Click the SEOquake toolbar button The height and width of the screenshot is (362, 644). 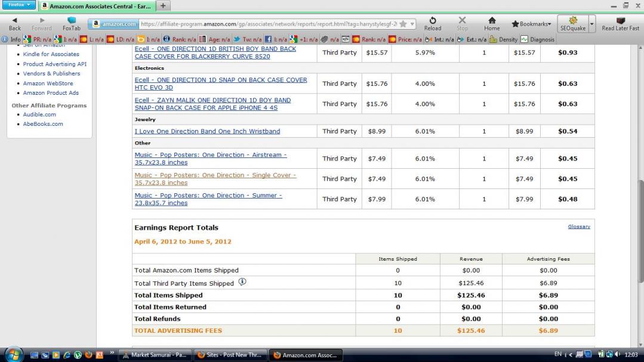coord(573,24)
